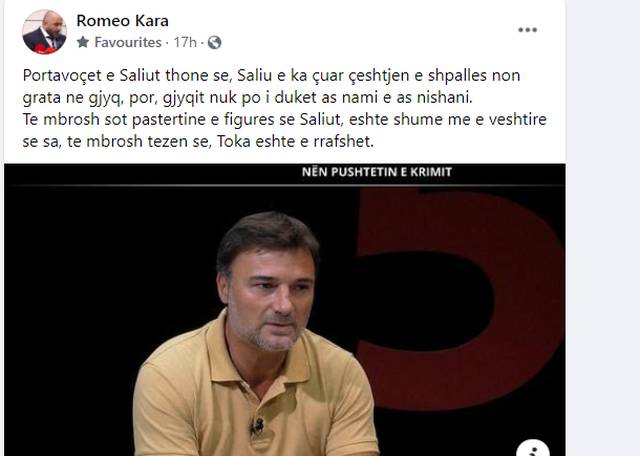Click the 17h post timestamp

point(185,42)
